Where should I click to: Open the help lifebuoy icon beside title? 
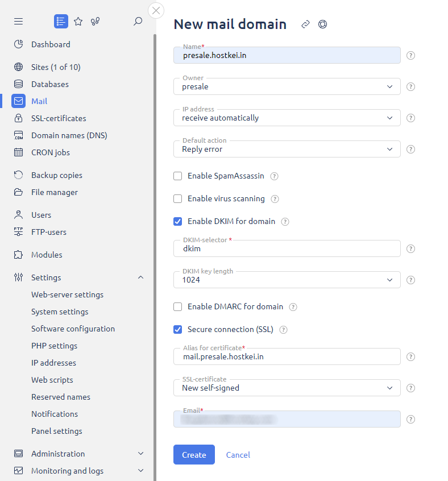pyautogui.click(x=322, y=24)
